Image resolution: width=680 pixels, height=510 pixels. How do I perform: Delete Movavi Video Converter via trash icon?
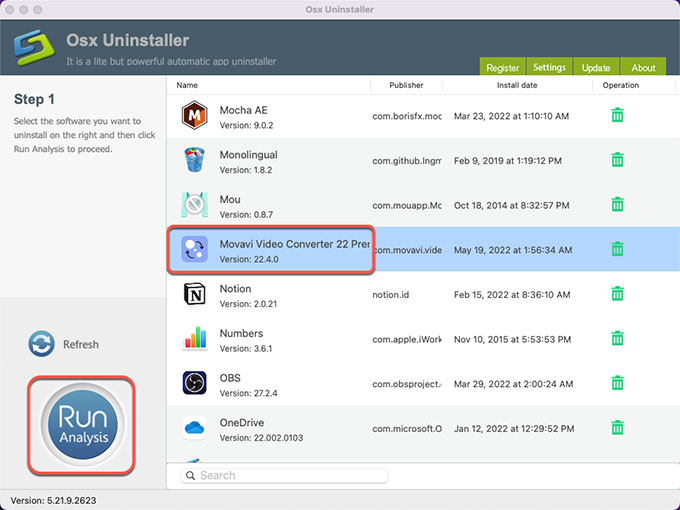[x=617, y=249]
